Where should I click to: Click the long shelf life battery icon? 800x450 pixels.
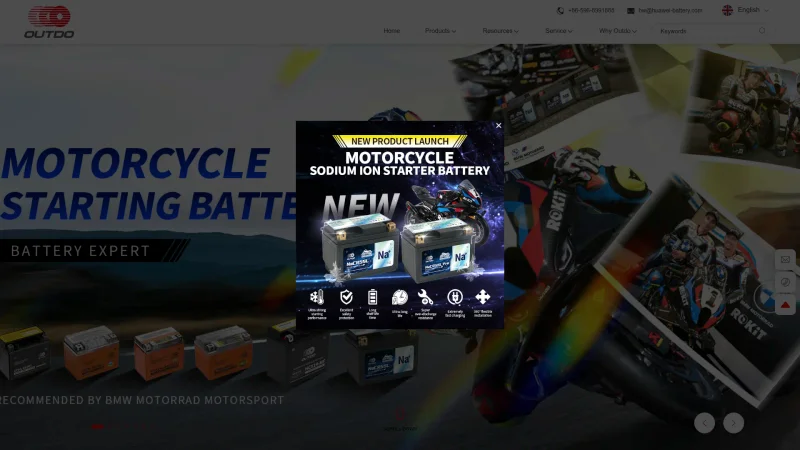[x=372, y=297]
